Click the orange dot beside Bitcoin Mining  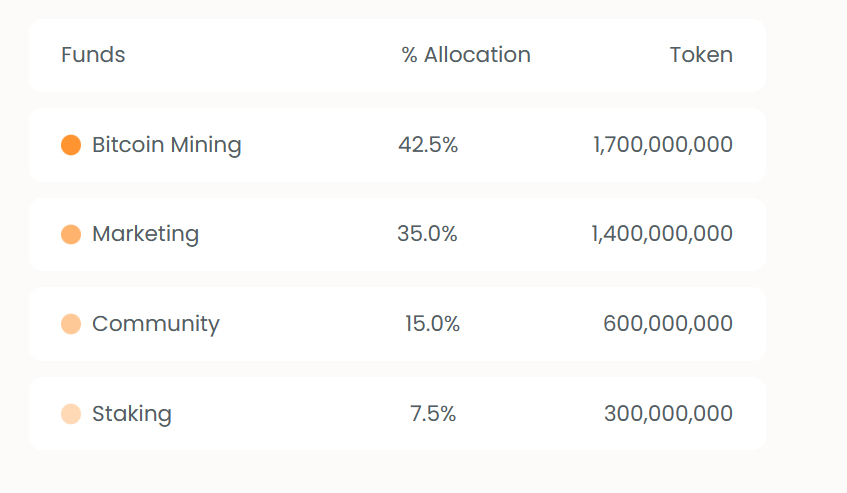(x=71, y=145)
